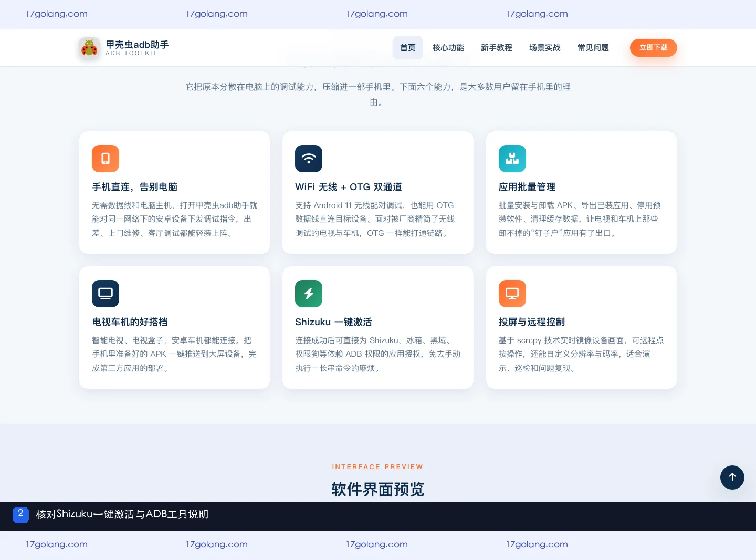This screenshot has height=560, width=756.
Task: Click the green lightning Shizuku icon
Action: tap(309, 294)
